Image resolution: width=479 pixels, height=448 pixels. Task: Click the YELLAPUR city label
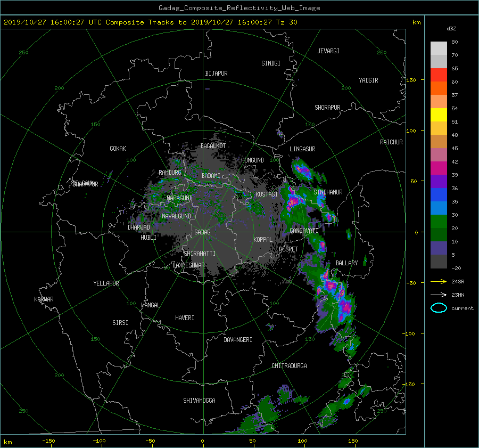106,283
